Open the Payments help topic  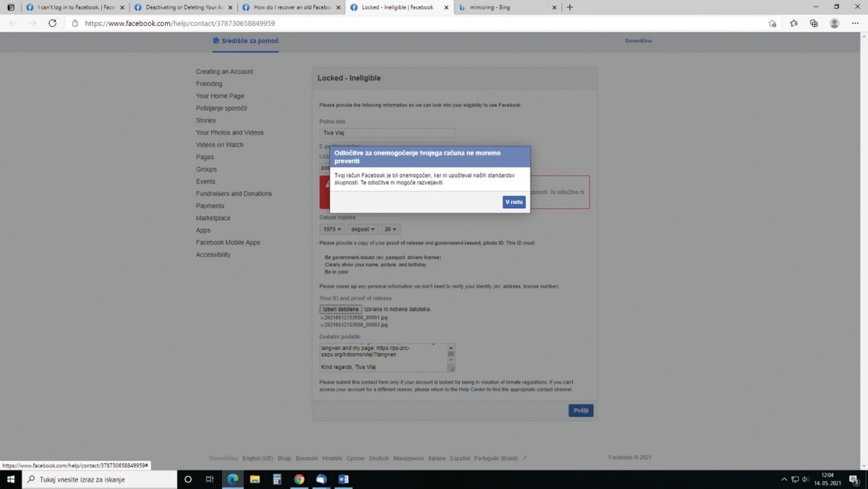coord(210,206)
